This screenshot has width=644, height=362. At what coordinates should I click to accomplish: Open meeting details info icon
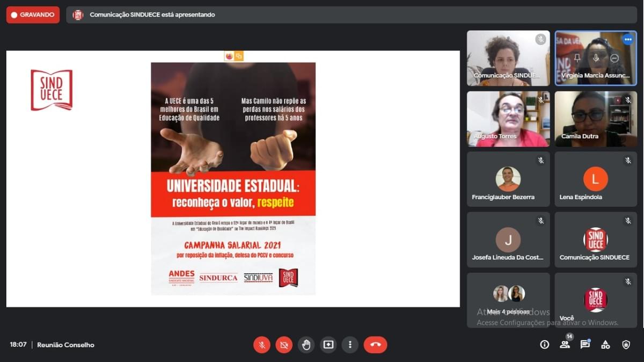(x=545, y=345)
